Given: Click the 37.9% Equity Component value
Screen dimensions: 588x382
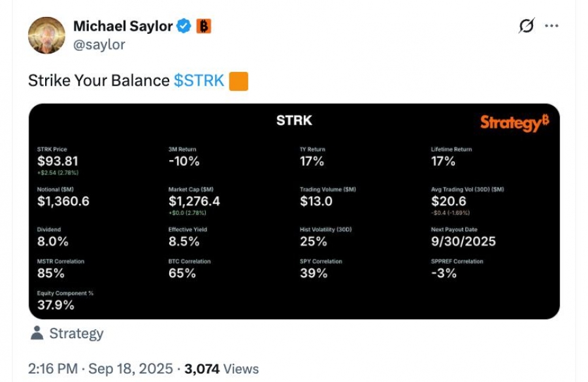Looking at the screenshot, I should pos(56,305).
